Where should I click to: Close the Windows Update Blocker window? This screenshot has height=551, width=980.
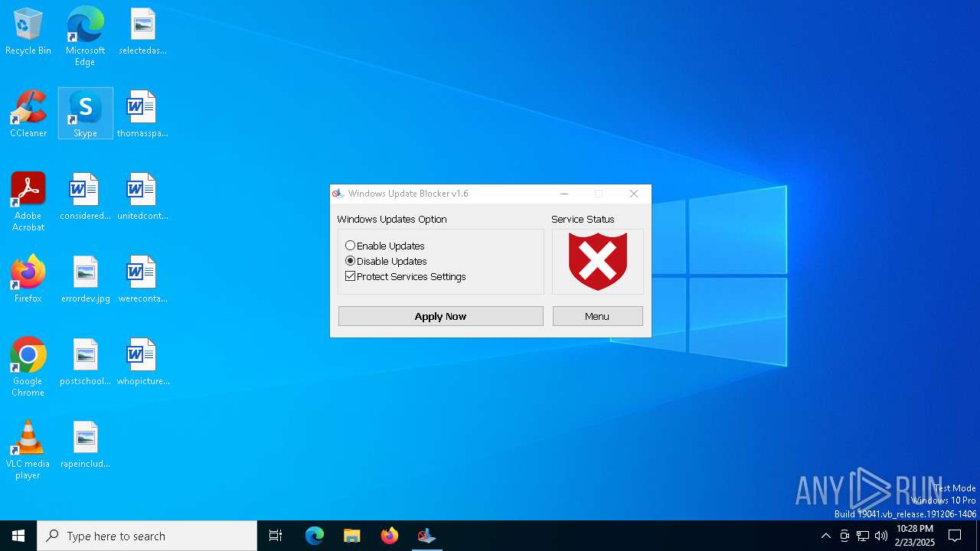(634, 194)
